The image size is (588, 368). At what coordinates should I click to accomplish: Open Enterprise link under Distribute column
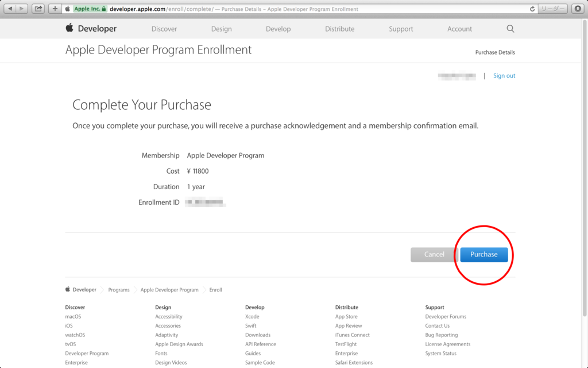tap(346, 354)
